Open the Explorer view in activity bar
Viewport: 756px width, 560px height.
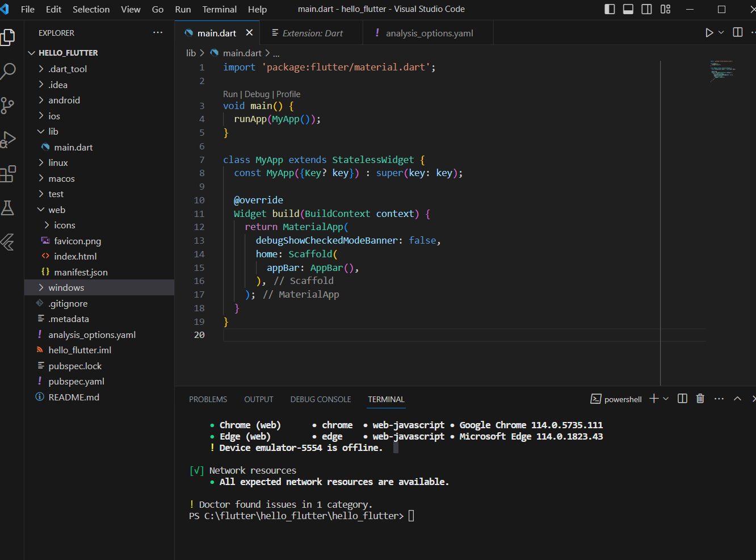click(x=8, y=37)
